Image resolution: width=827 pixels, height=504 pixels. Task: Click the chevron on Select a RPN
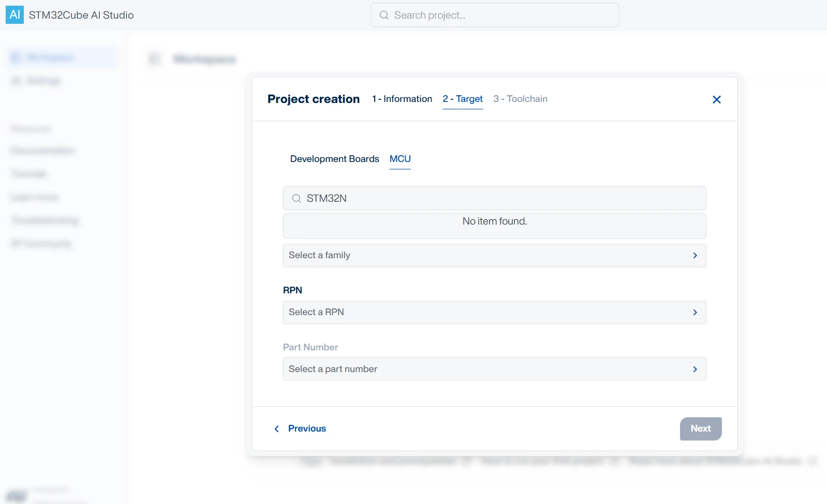695,313
